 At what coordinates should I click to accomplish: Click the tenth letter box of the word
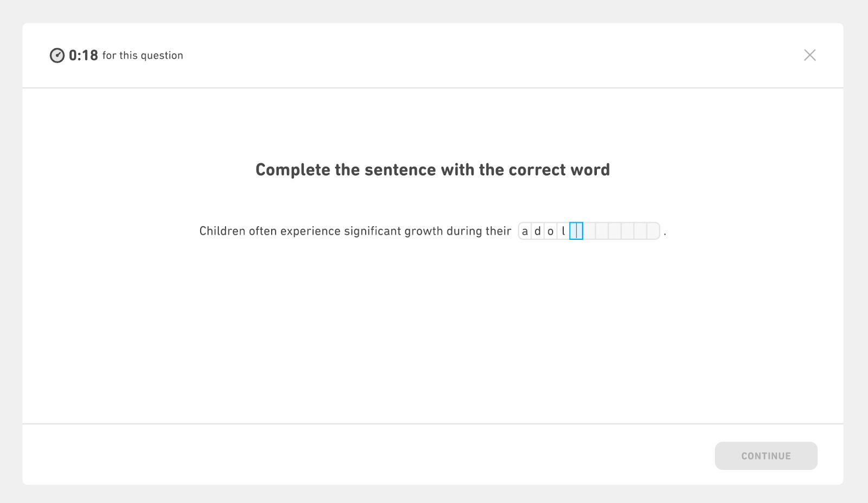[641, 231]
